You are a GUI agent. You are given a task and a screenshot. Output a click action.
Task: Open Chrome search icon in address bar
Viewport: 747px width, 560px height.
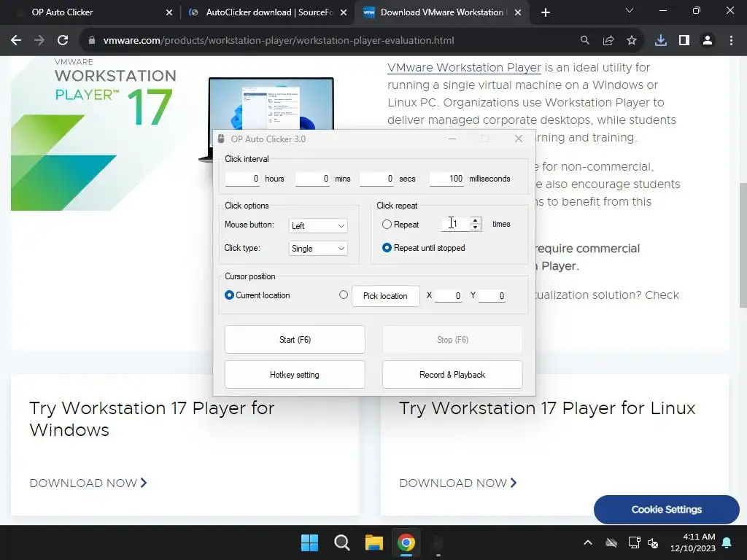[x=584, y=41]
